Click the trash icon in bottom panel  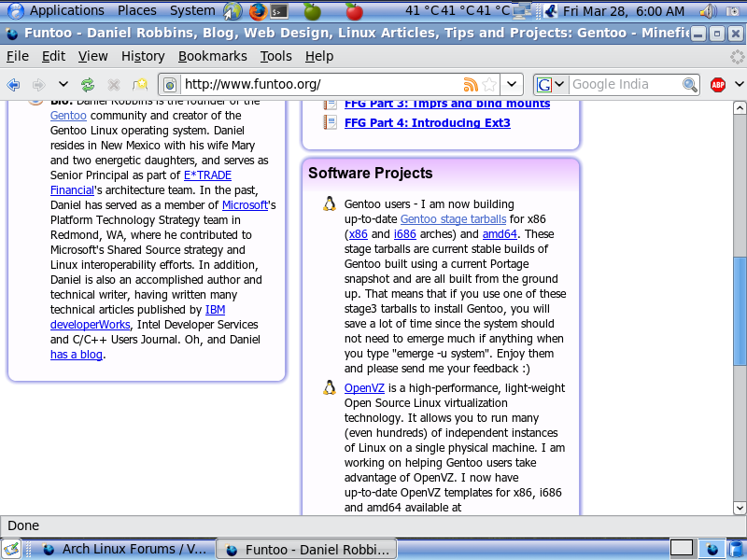coord(737,550)
